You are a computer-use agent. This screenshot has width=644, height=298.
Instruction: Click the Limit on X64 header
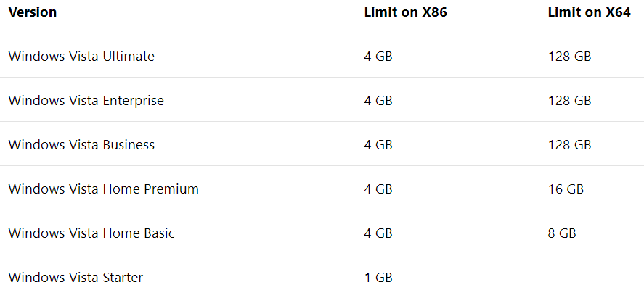[x=589, y=12]
